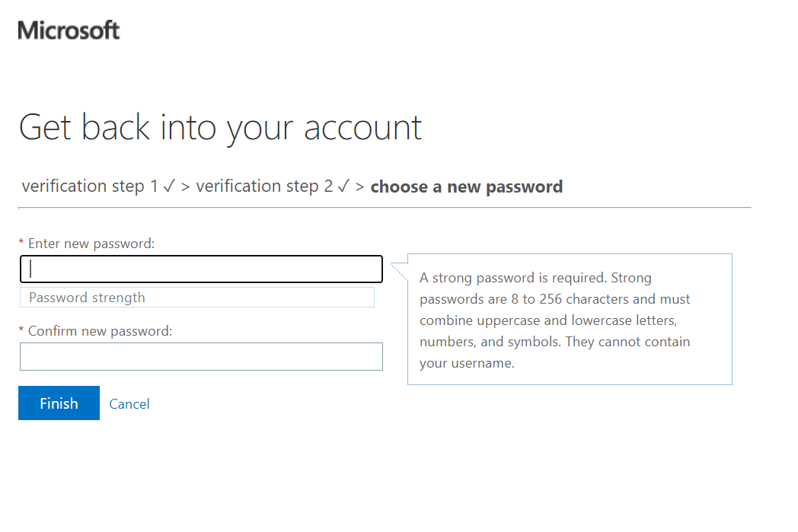Click inside the Enter new password field
Screen dimensions: 798x532
pyautogui.click(x=200, y=269)
